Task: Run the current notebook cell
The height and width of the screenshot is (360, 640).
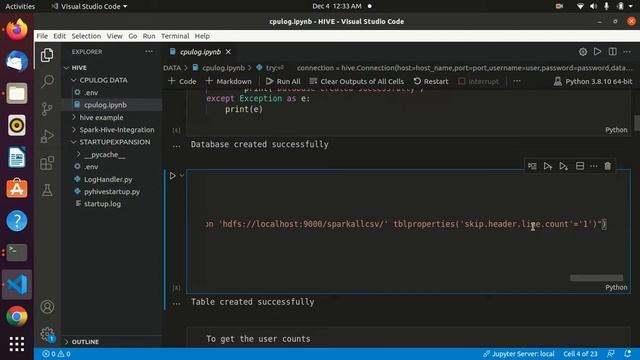Action: pyautogui.click(x=173, y=176)
